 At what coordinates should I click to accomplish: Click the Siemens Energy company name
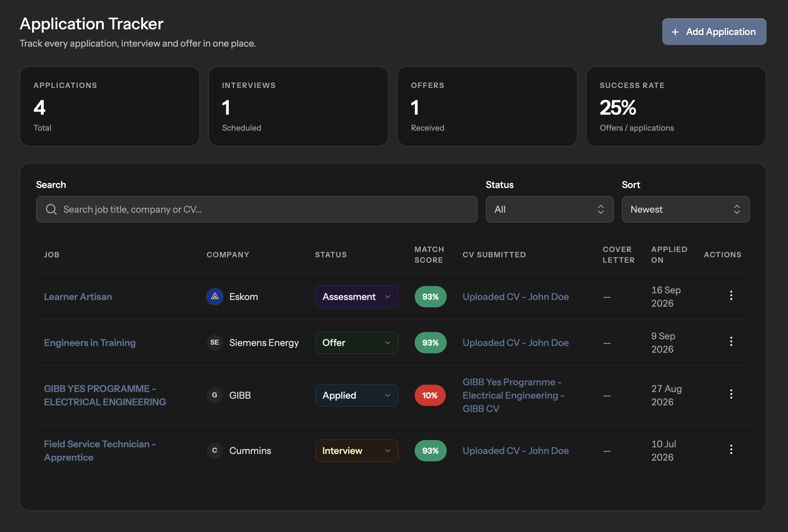[x=264, y=343]
